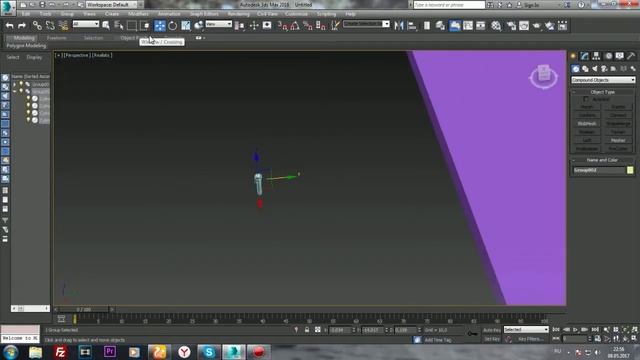
Task: Select the Cameras category icon
Action: coord(604,69)
